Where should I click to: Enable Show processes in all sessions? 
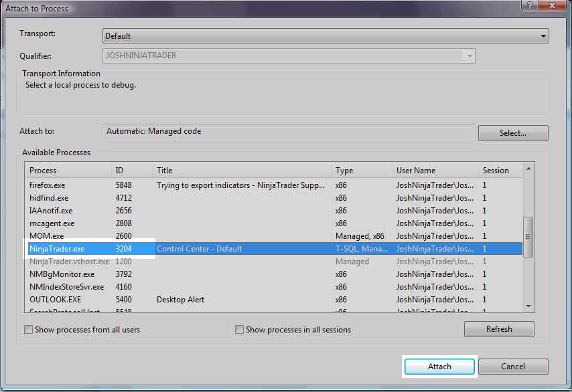click(239, 329)
